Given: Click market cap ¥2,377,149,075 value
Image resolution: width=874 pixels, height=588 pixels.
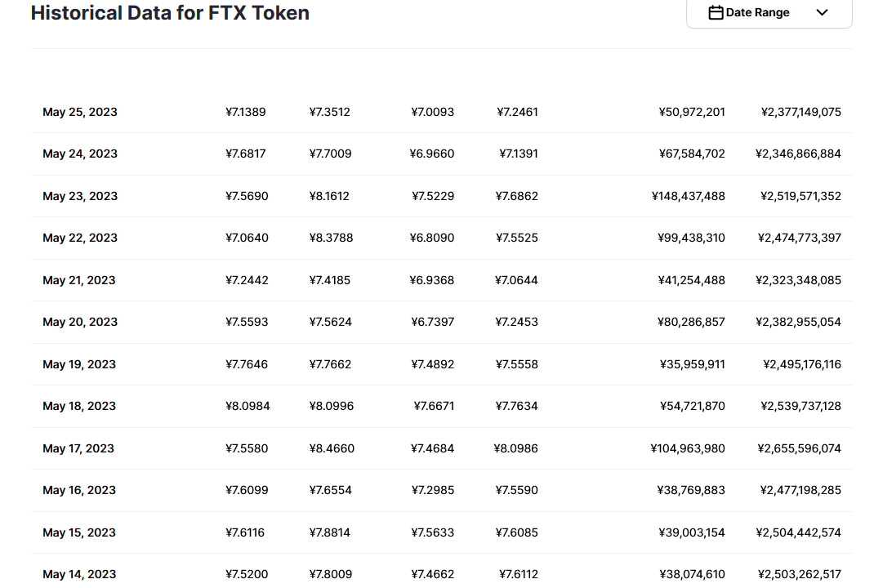Looking at the screenshot, I should pyautogui.click(x=801, y=112).
